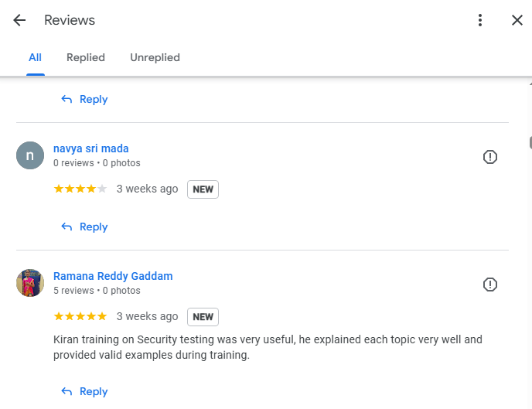Close the Reviews panel with X

point(517,20)
